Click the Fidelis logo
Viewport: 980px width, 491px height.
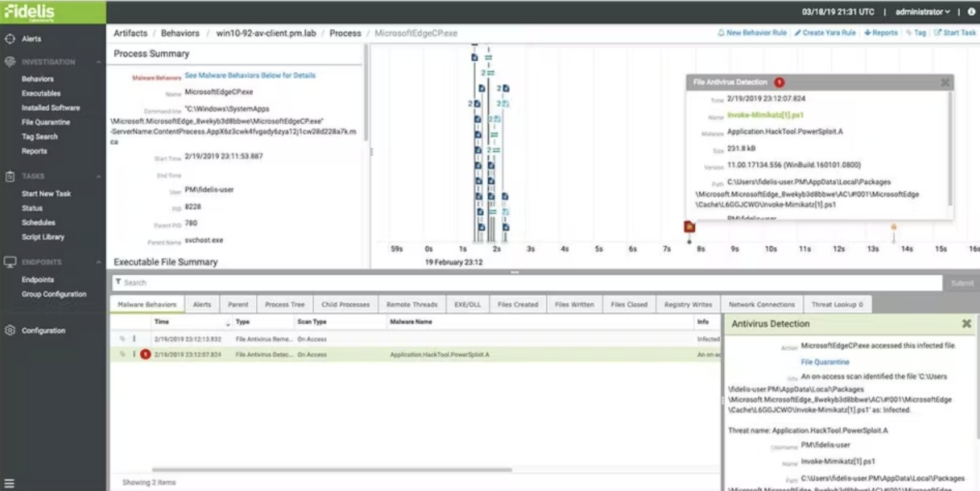[x=29, y=12]
